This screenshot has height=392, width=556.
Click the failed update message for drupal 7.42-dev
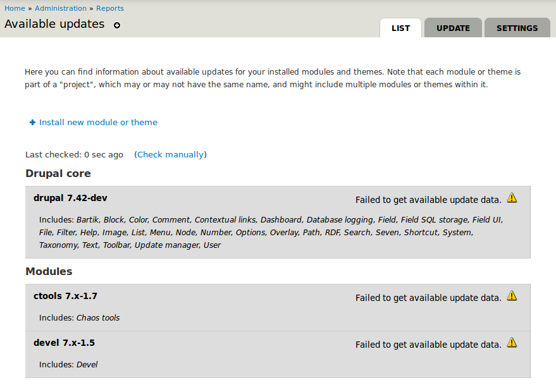click(x=428, y=200)
